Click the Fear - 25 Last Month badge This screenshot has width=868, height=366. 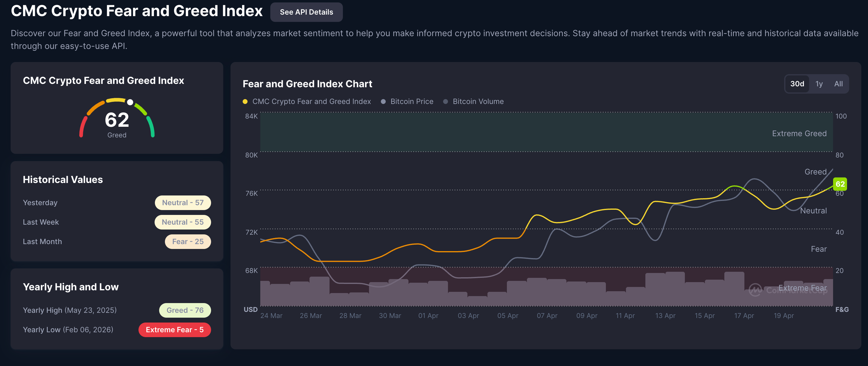point(188,242)
